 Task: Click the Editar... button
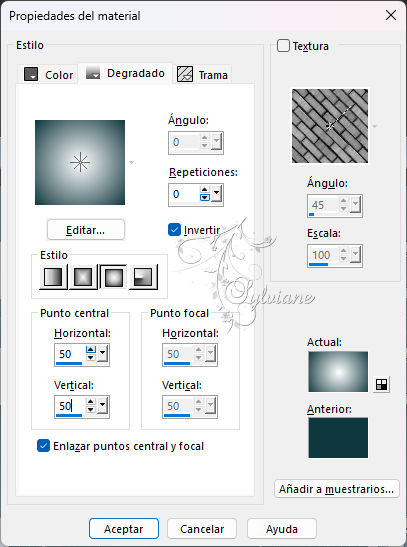click(86, 230)
